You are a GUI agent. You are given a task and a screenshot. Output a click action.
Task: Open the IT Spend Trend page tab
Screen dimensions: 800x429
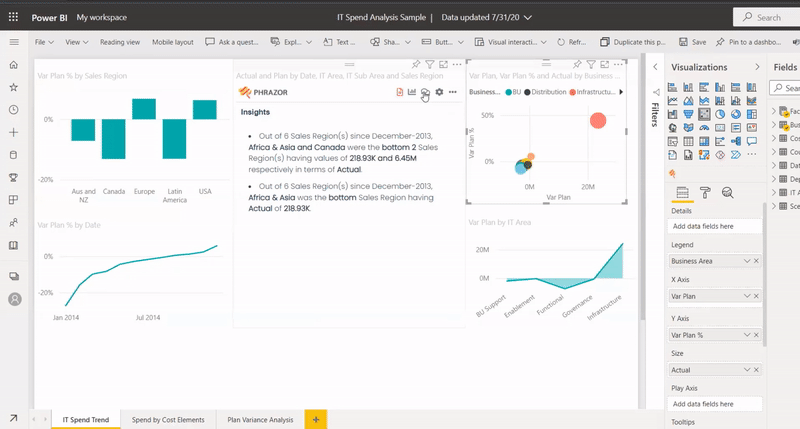point(86,420)
